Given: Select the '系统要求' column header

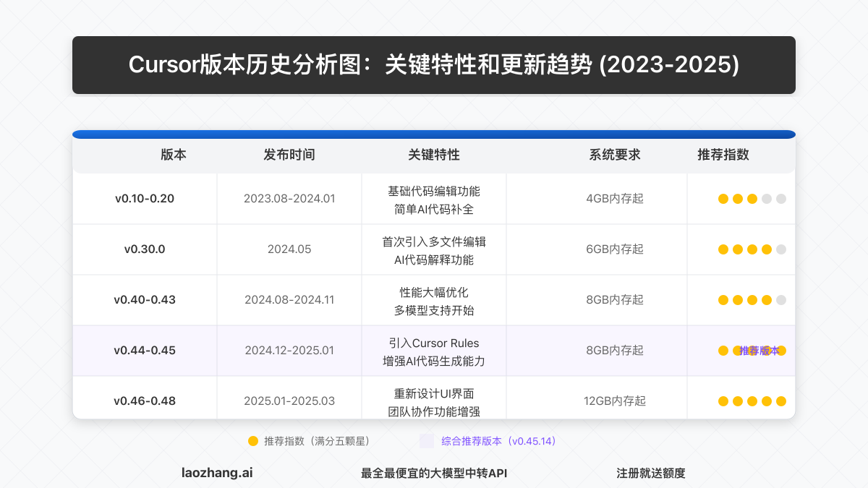Looking at the screenshot, I should [x=615, y=155].
